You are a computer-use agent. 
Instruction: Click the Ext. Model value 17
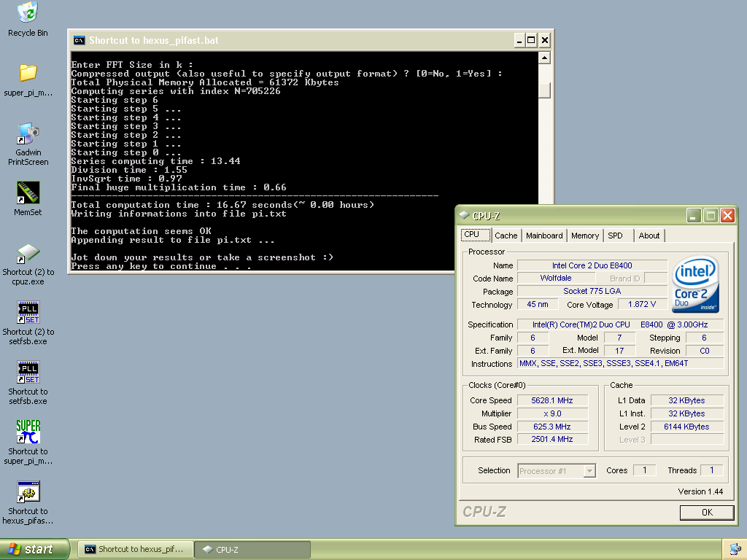coord(619,351)
